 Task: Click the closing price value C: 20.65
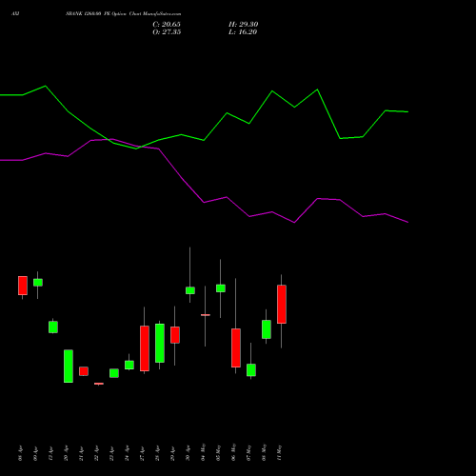167,25
